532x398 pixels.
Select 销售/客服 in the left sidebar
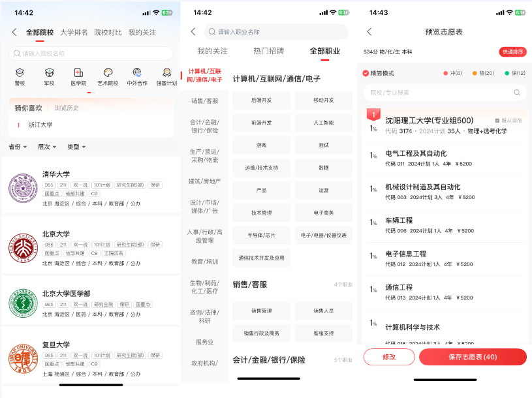(204, 101)
